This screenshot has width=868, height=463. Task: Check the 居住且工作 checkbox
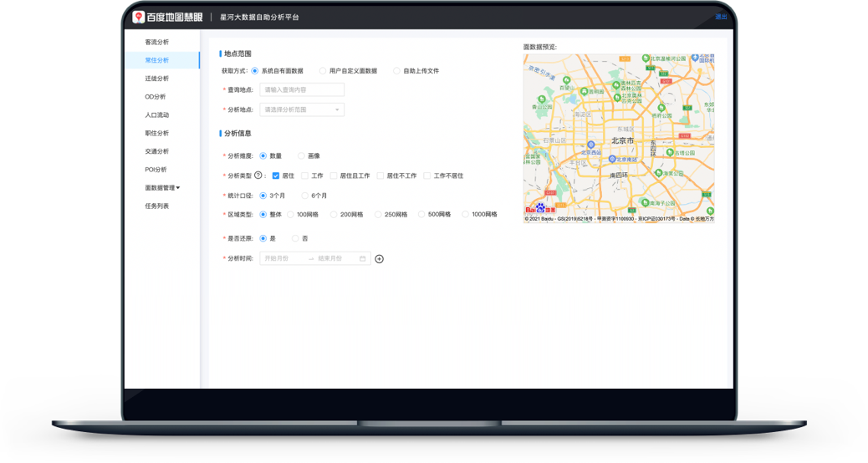pyautogui.click(x=334, y=176)
